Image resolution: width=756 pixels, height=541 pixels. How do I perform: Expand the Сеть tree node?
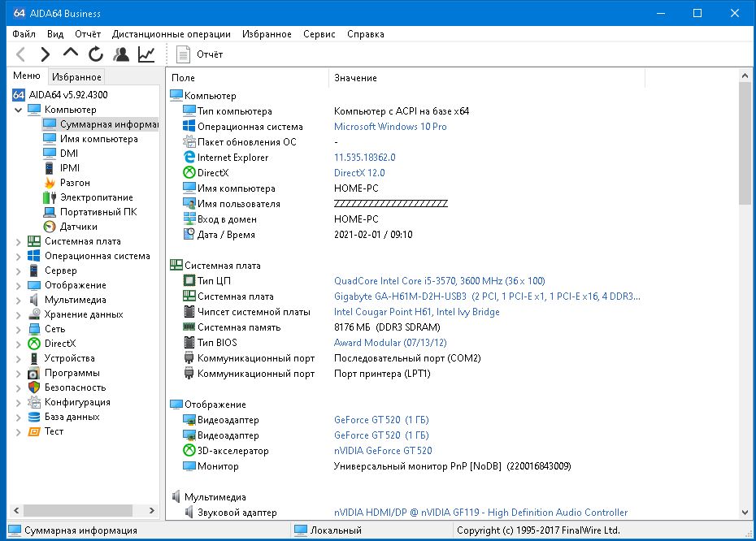click(x=19, y=330)
